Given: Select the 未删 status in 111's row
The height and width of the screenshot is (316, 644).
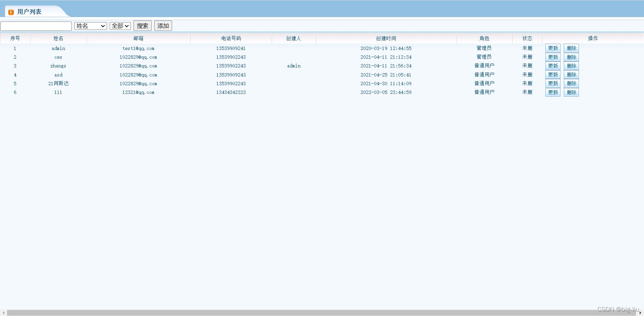Looking at the screenshot, I should coord(527,92).
